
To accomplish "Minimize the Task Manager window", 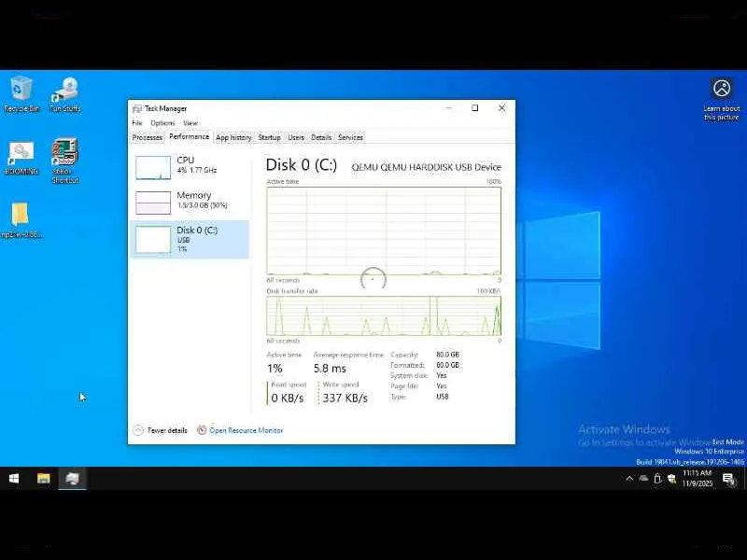I will [448, 108].
